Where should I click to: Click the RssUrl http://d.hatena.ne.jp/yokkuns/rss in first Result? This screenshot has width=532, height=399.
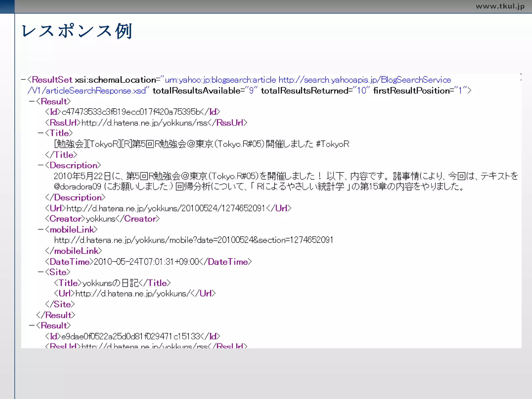point(144,123)
